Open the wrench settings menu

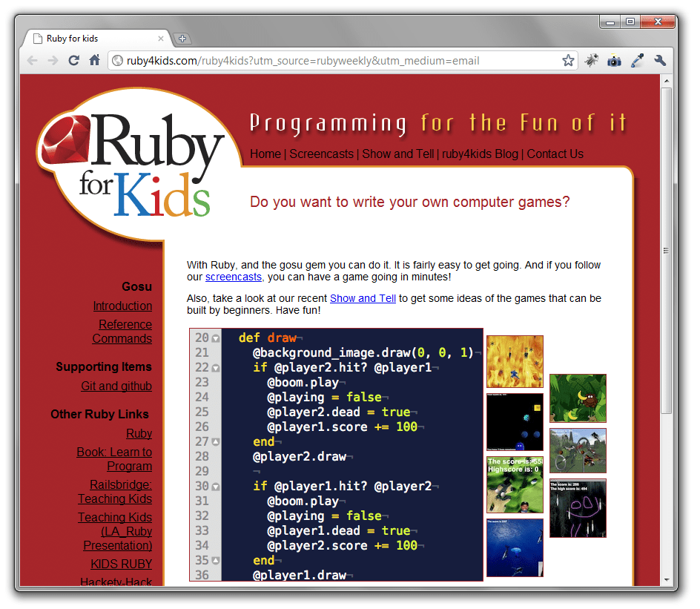(x=660, y=60)
